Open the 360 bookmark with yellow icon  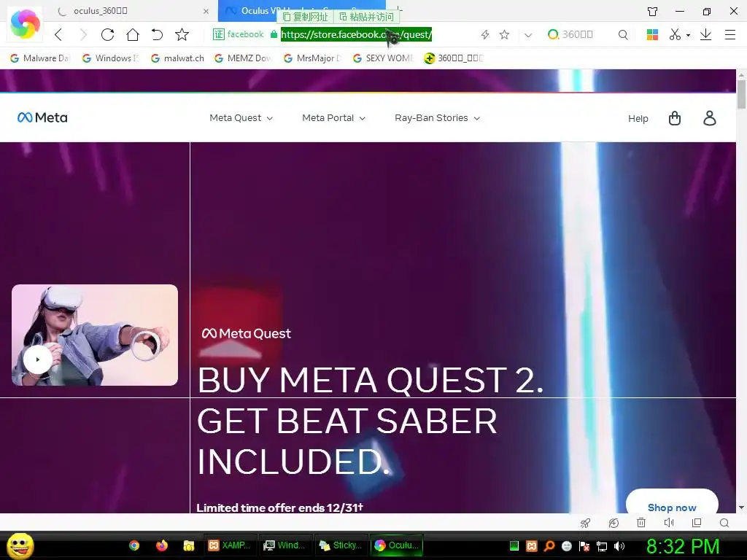click(454, 58)
